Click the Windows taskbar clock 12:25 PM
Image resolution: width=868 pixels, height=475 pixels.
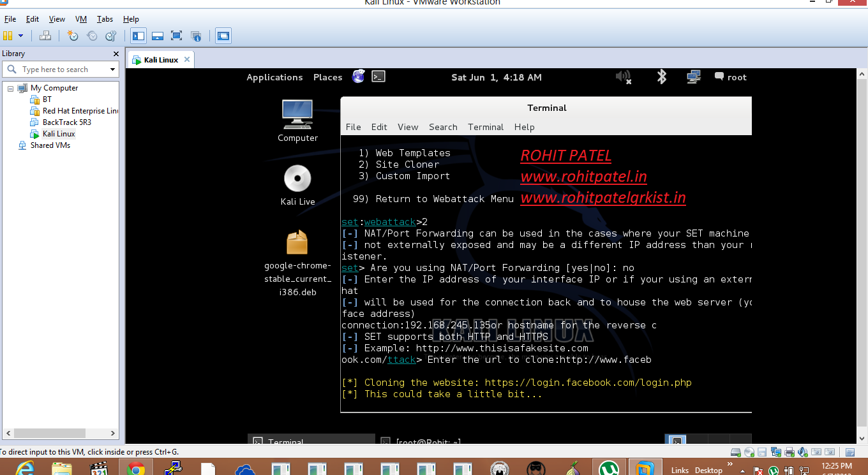[x=837, y=466]
